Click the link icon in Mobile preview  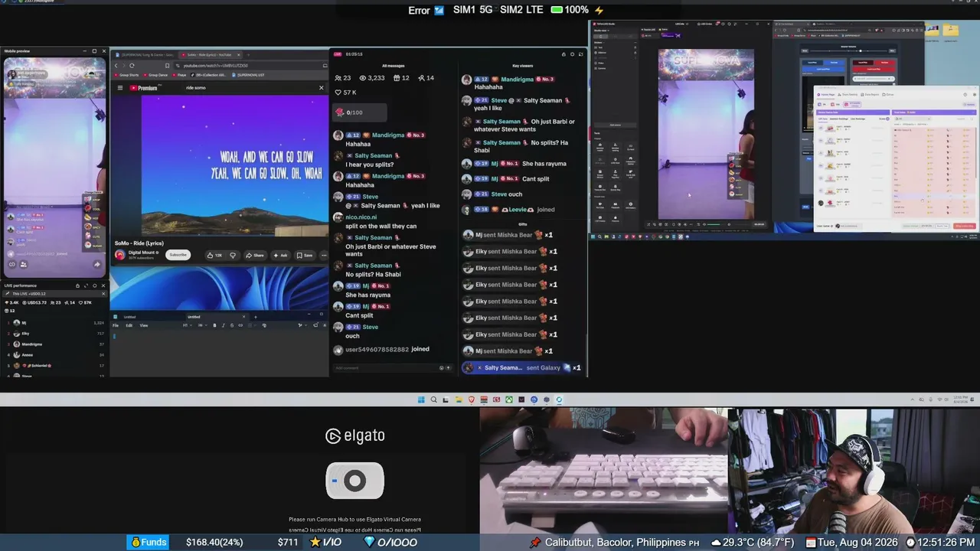(x=12, y=265)
